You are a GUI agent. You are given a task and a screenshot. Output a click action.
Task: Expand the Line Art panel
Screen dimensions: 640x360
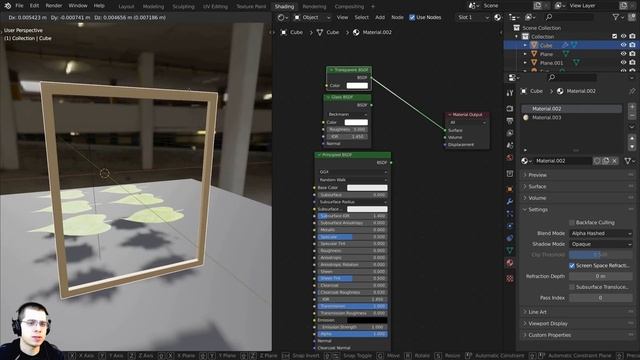pyautogui.click(x=537, y=312)
